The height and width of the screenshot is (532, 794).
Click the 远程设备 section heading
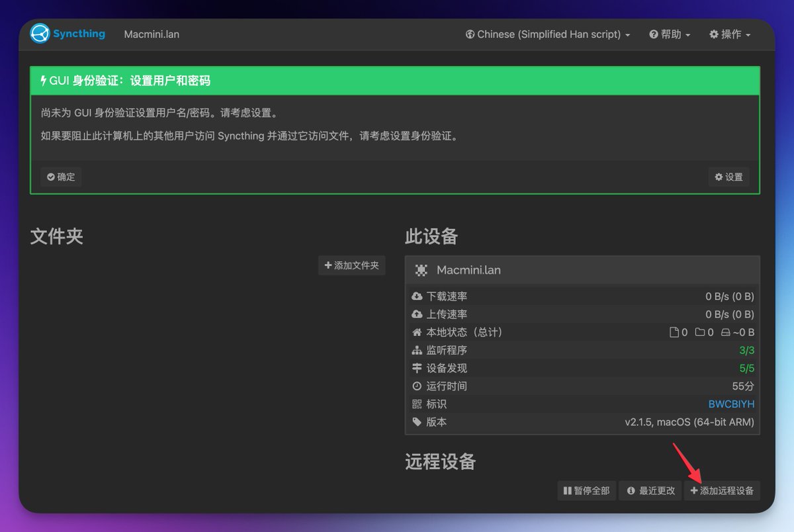(441, 461)
